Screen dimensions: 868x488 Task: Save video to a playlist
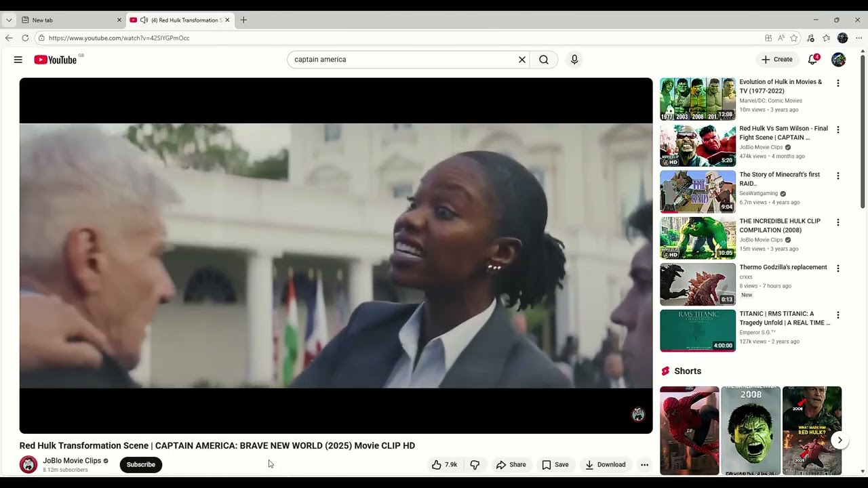point(555,465)
